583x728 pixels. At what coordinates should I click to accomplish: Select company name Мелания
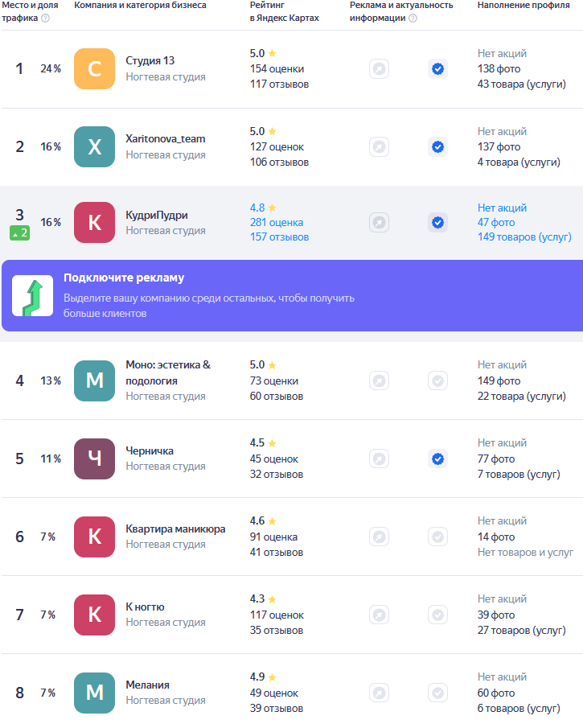[147, 685]
